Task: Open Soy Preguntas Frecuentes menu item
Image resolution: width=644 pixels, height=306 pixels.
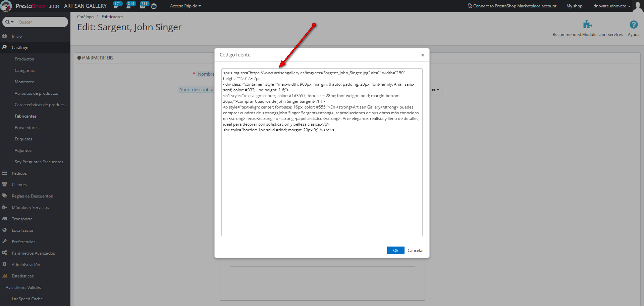Action: coord(39,162)
